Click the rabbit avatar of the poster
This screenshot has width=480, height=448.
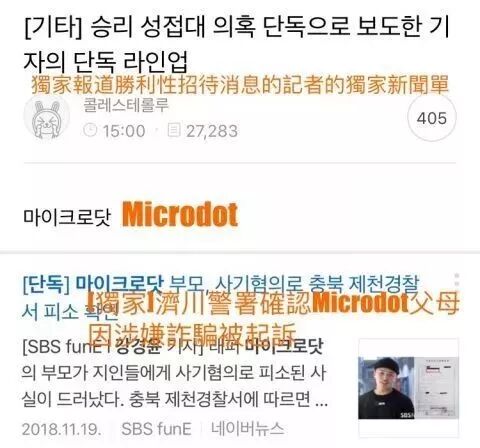(x=47, y=118)
